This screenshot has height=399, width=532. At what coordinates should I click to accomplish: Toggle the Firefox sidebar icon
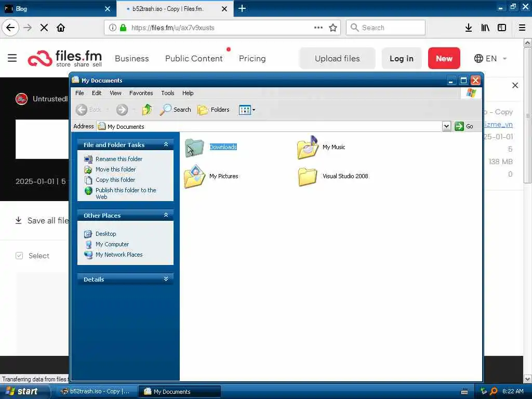pyautogui.click(x=502, y=28)
